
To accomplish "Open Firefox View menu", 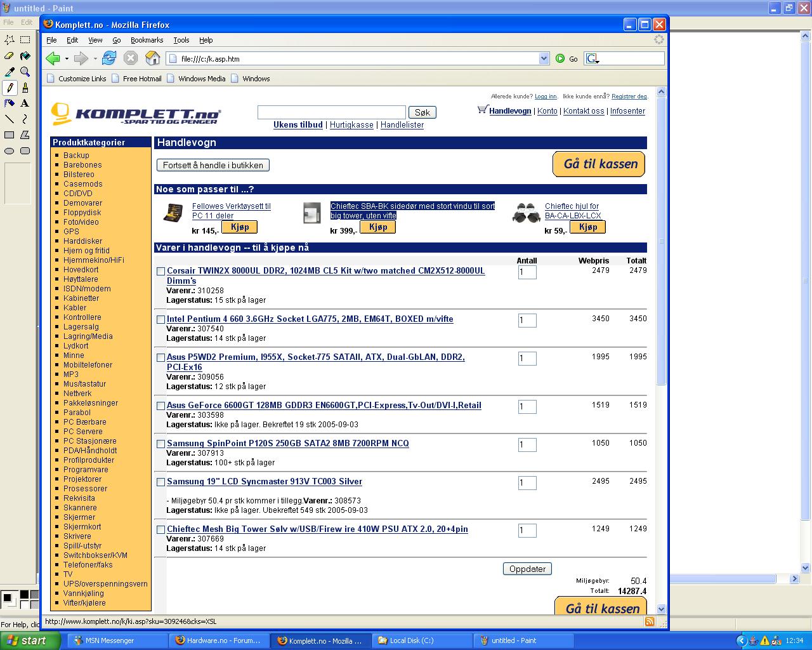I will pyautogui.click(x=95, y=40).
